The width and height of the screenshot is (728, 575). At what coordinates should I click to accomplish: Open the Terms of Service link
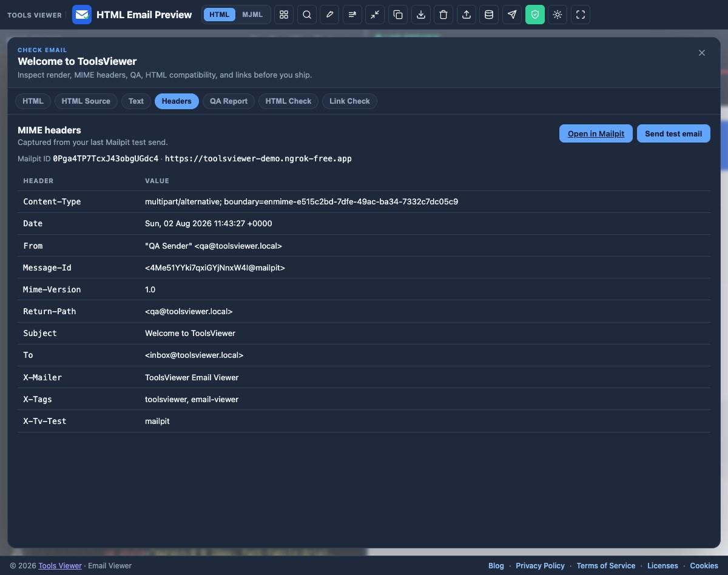(x=606, y=565)
